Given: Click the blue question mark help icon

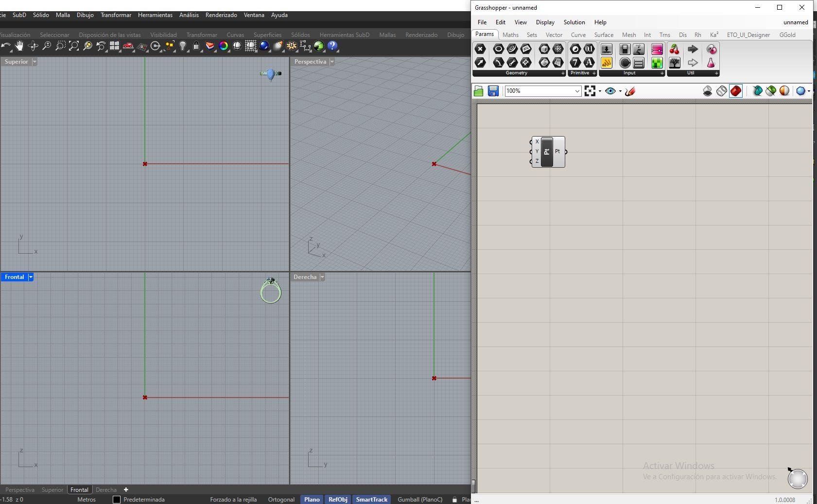Looking at the screenshot, I should tap(332, 46).
